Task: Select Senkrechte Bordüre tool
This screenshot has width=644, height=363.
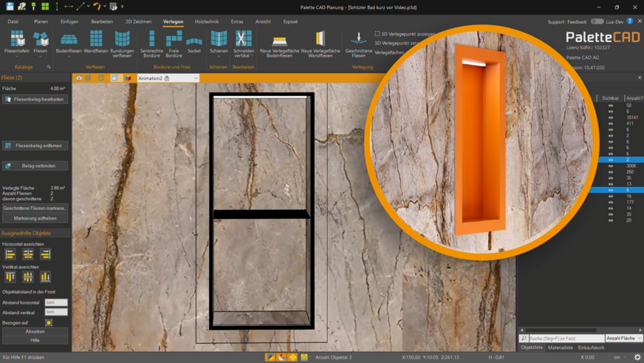Action: tap(151, 44)
